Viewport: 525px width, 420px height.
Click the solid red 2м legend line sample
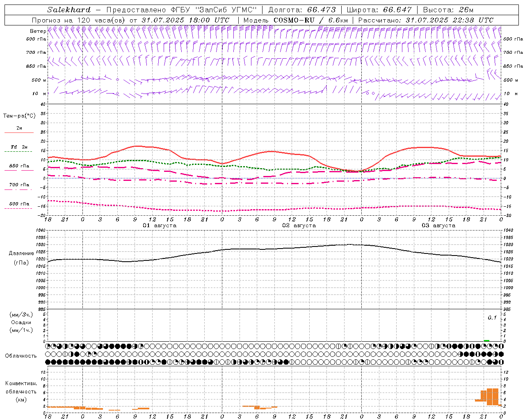click(x=19, y=132)
